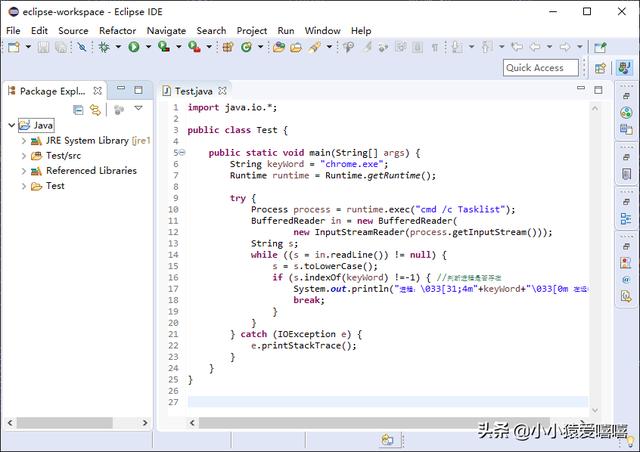The image size is (640, 452).
Task: Click the Back navigation arrow icon
Action: click(x=535, y=47)
